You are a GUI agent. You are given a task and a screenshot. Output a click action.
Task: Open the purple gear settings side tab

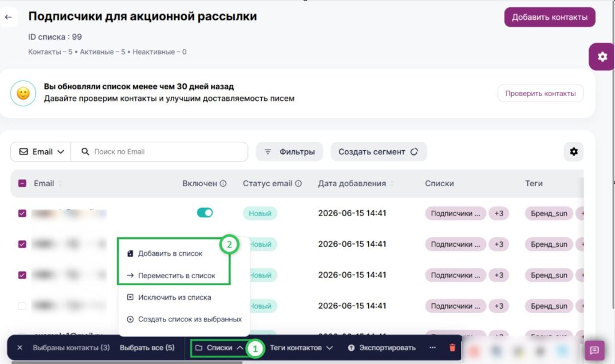click(602, 57)
